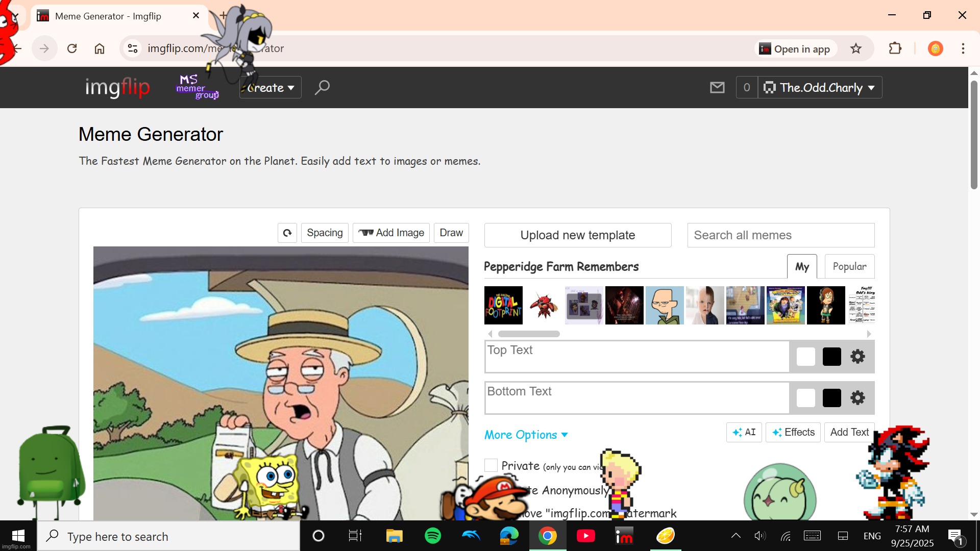Image resolution: width=980 pixels, height=551 pixels.
Task: Open Bottom Text settings gear
Action: pos(857,398)
